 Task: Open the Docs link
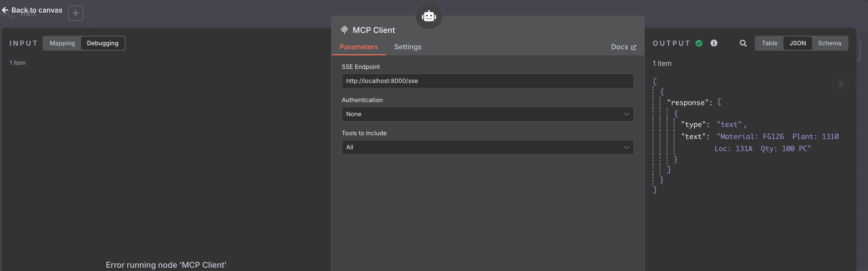[x=620, y=47]
